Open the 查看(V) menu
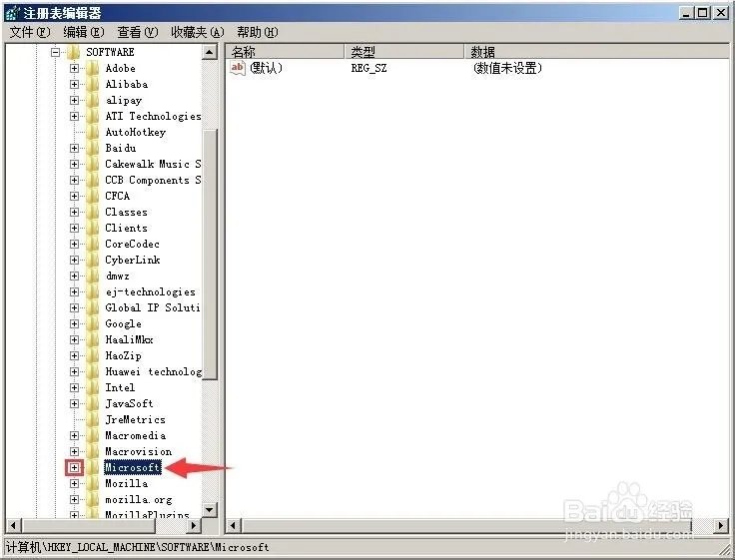Viewport: 735px width, 560px height. coord(138,32)
